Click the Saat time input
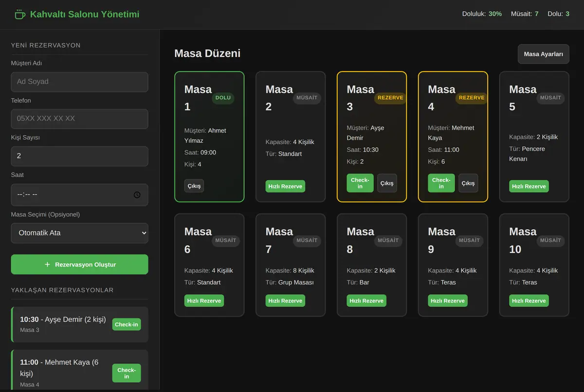The image size is (584, 392). coord(80,195)
